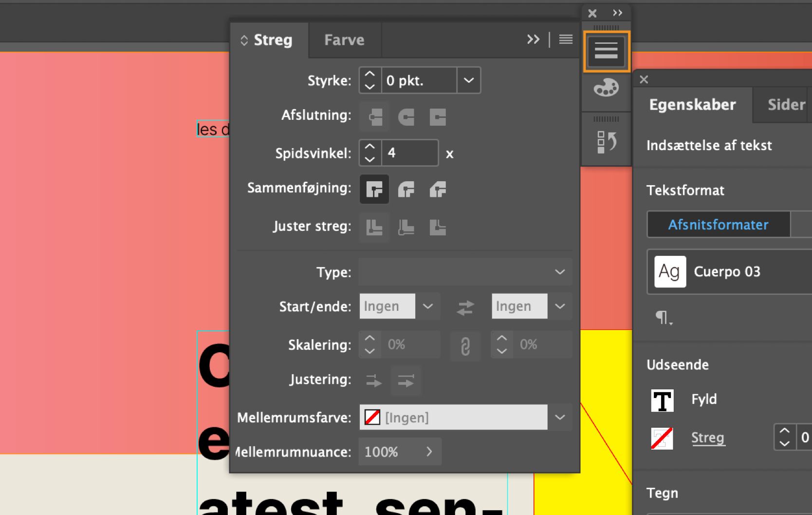The height and width of the screenshot is (515, 812).
Task: Click Streg none stroke swatch
Action: 663,439
